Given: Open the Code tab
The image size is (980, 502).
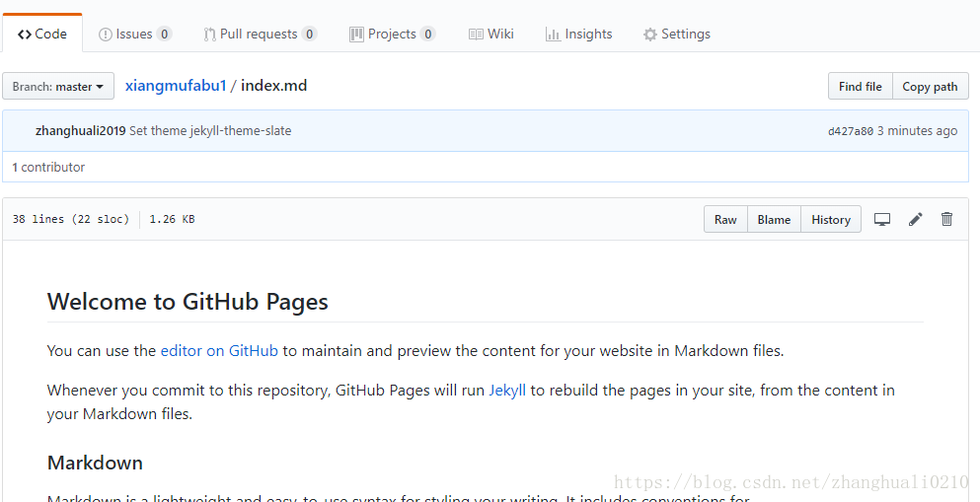Looking at the screenshot, I should tap(41, 34).
